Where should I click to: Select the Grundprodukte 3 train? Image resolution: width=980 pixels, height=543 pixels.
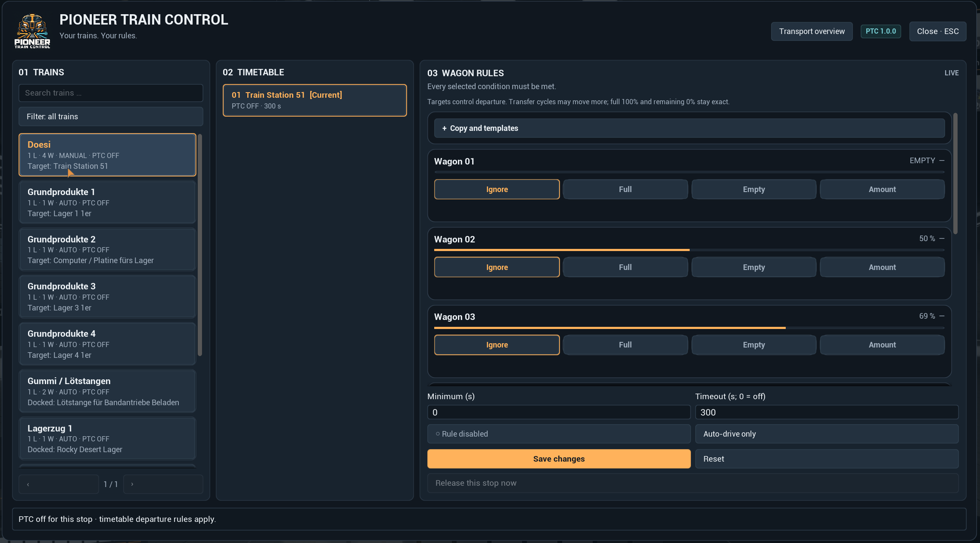[x=107, y=297]
